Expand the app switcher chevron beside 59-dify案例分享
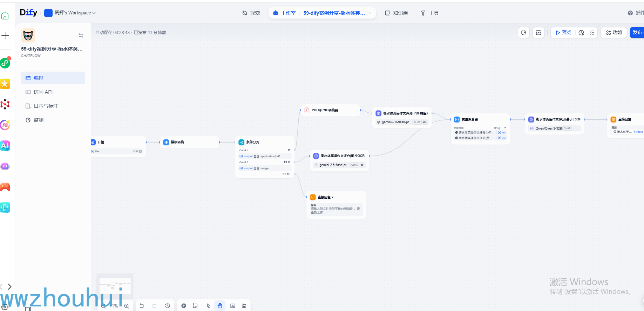 click(x=370, y=13)
